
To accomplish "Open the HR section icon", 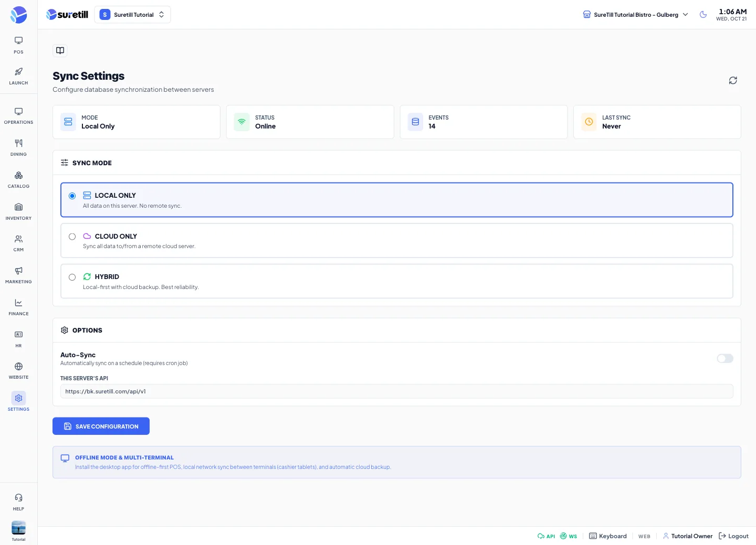I will [18, 335].
